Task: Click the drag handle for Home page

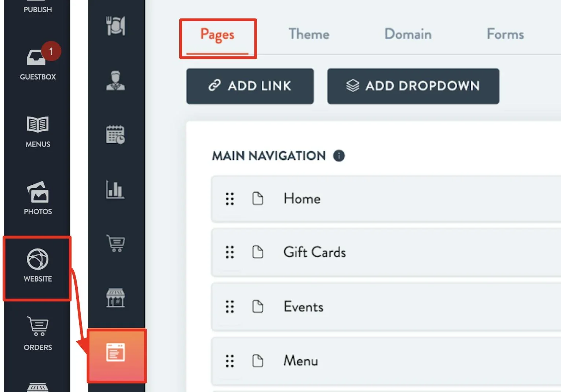Action: click(x=230, y=199)
